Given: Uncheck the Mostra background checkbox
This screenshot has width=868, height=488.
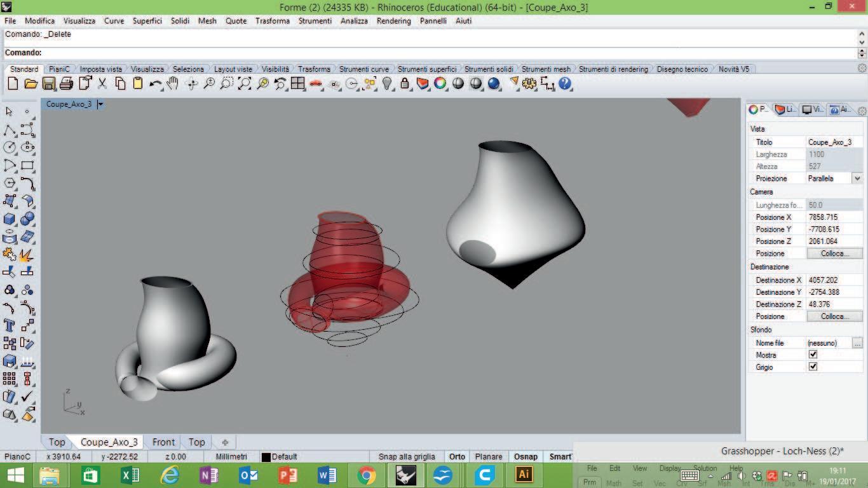Looking at the screenshot, I should pos(813,355).
